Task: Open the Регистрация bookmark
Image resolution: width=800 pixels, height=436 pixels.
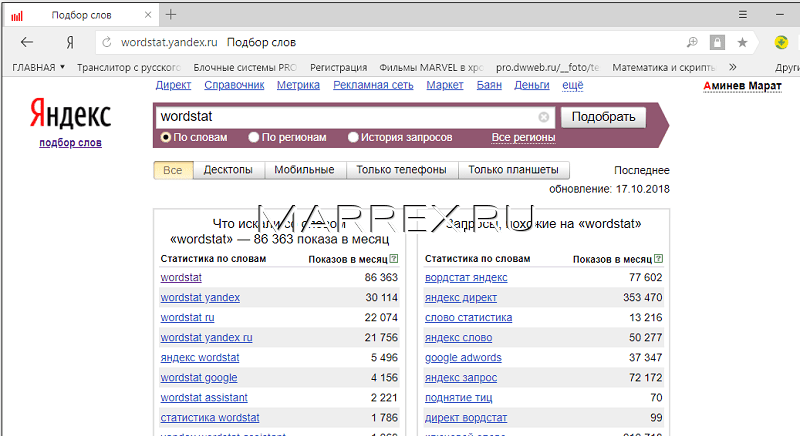Action: click(x=339, y=67)
